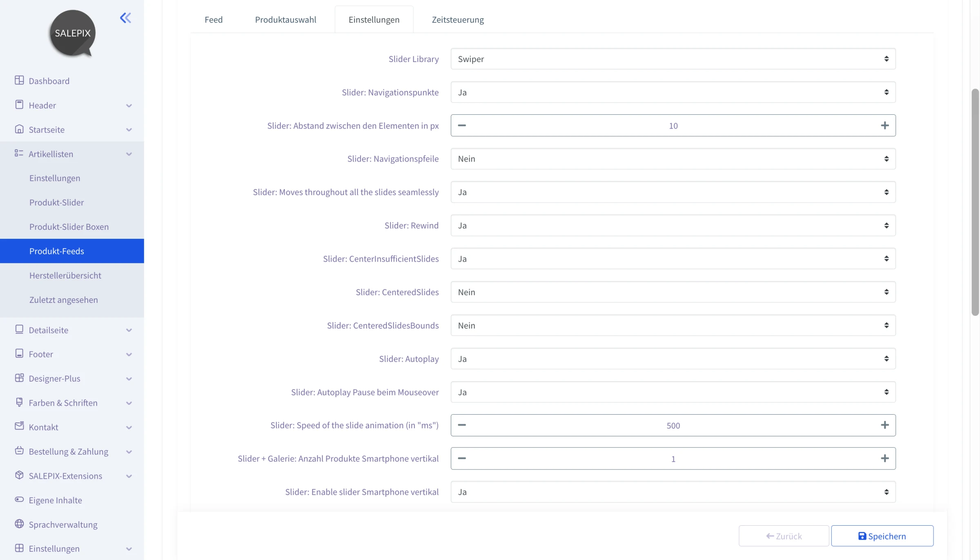Click the Farben & Schriften brush icon
Screen dimensions: 980x560
(19, 402)
